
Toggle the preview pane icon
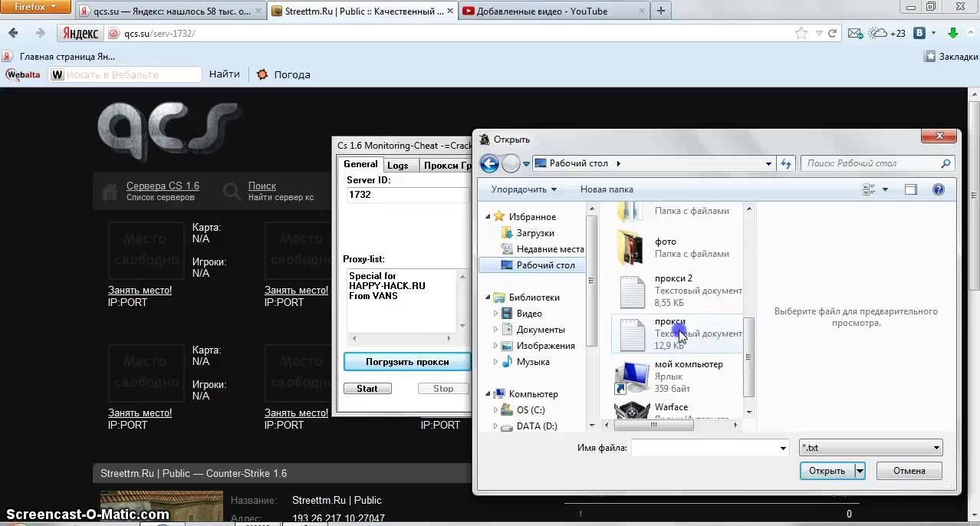coord(911,189)
